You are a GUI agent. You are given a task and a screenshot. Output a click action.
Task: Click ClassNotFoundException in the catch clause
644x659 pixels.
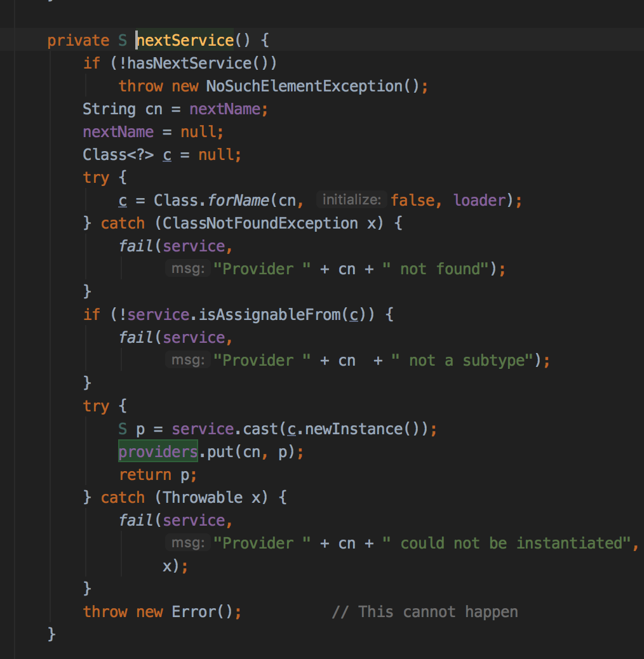click(260, 223)
